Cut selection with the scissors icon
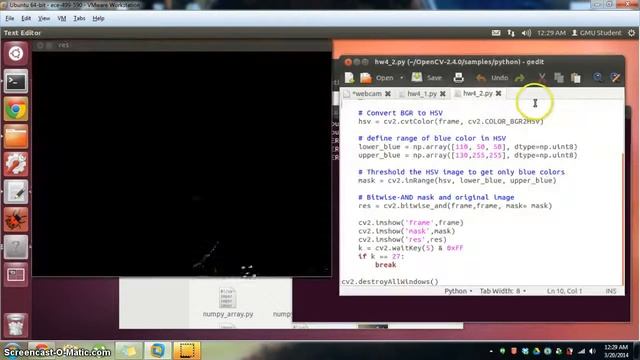640x360 pixels. (542, 78)
